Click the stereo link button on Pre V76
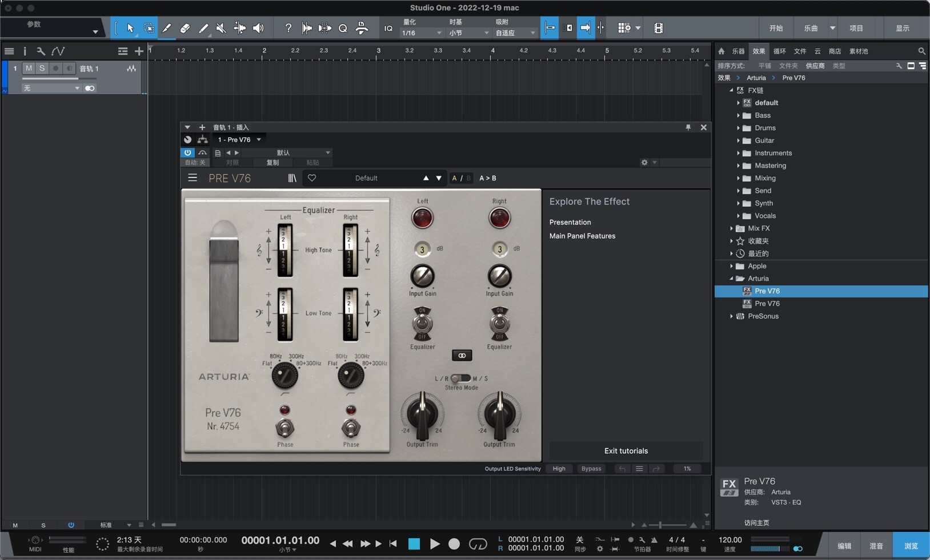The height and width of the screenshot is (560, 930). pyautogui.click(x=462, y=356)
